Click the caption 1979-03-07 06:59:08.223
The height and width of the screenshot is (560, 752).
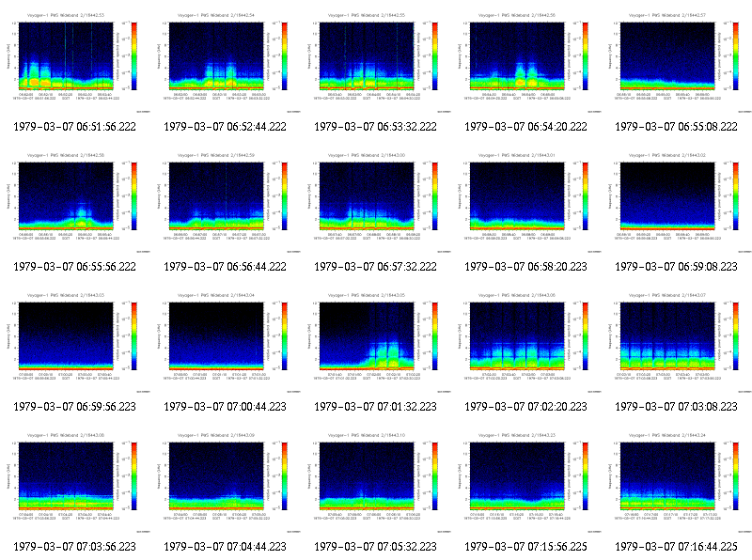[x=676, y=267]
